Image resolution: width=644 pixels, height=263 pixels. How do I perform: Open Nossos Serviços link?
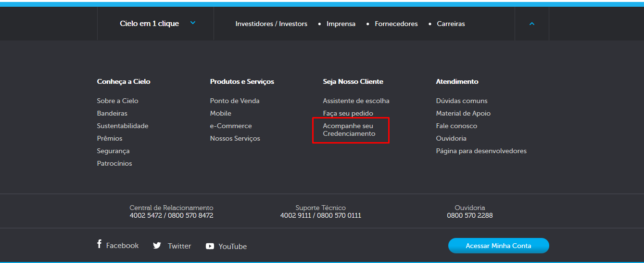pyautogui.click(x=235, y=138)
